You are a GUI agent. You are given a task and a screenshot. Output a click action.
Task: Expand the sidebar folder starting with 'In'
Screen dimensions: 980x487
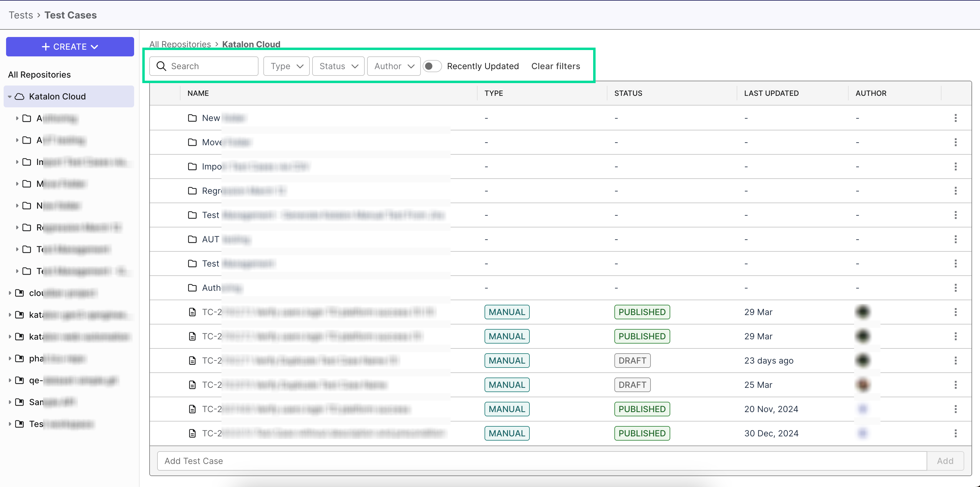pos(17,162)
